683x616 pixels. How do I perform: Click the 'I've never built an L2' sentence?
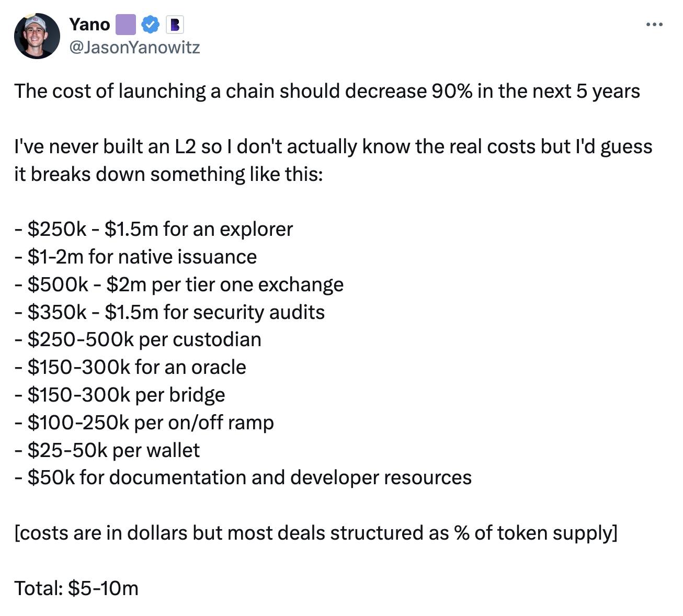coord(333,146)
